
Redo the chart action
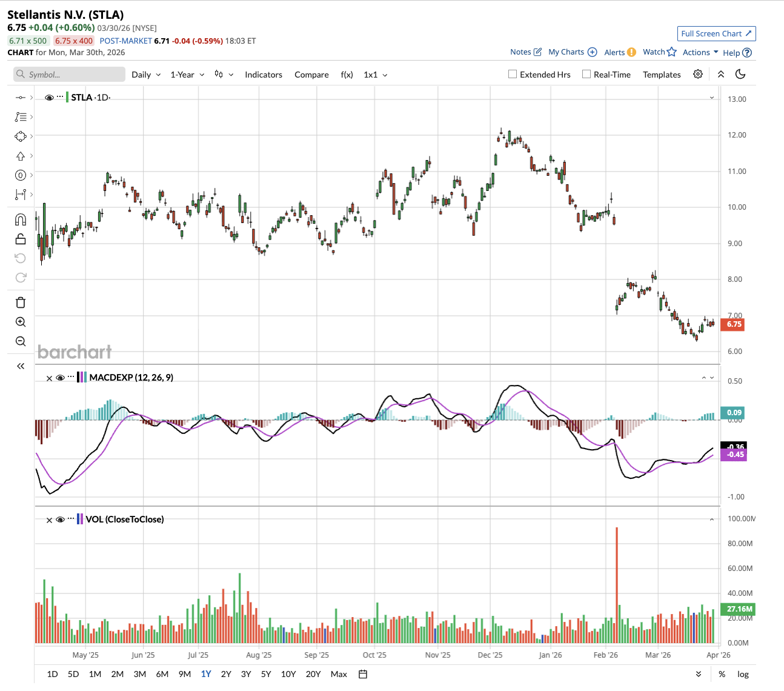tap(21, 278)
